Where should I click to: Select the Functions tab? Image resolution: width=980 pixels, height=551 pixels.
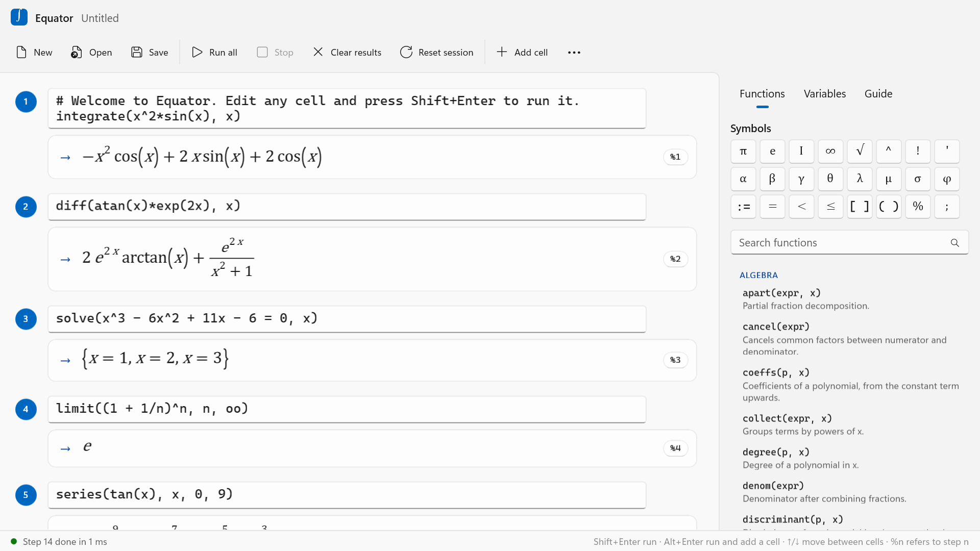point(762,94)
